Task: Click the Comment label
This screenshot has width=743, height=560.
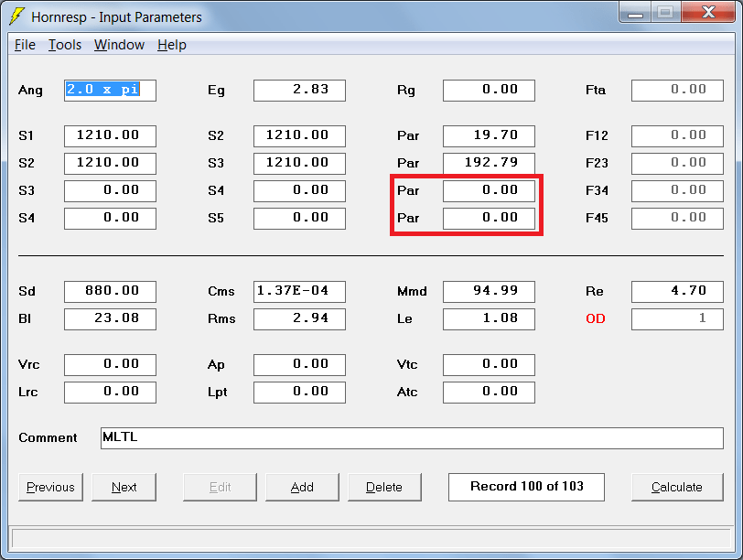Action: 48,437
